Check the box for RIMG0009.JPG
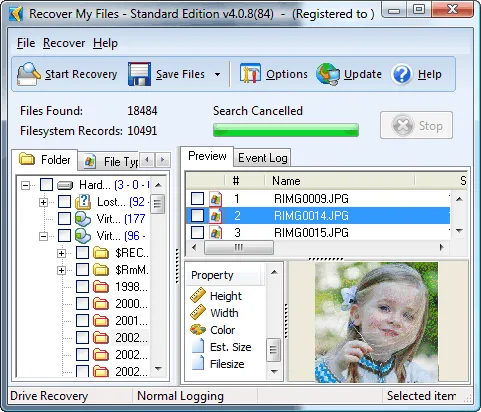 click(197, 198)
